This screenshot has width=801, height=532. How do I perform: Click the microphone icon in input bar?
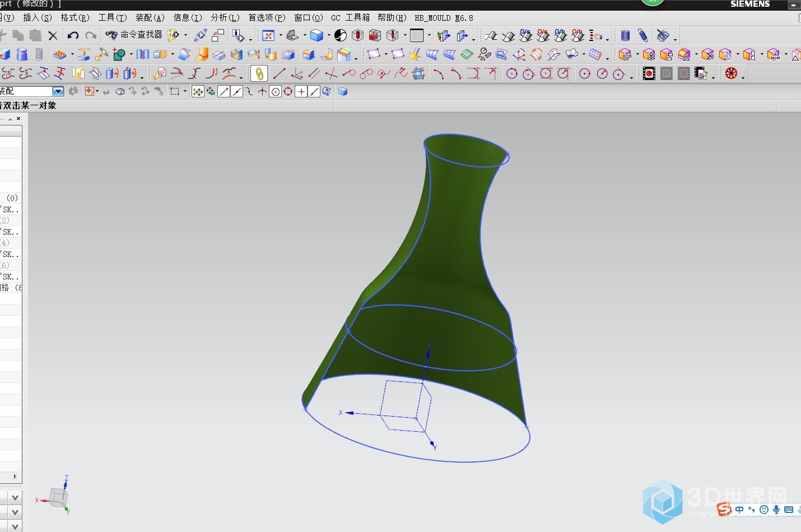click(776, 510)
